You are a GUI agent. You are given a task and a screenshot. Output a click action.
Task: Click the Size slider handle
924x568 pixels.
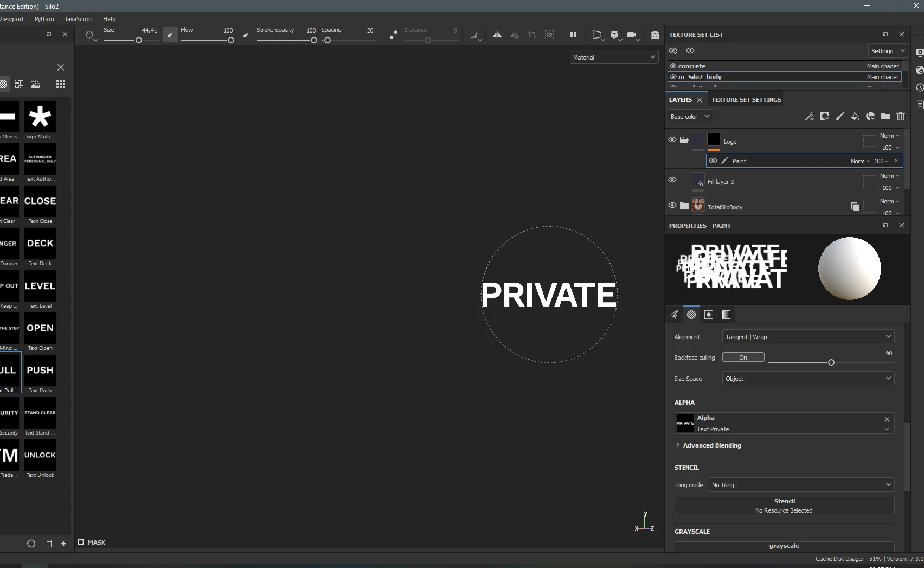tap(139, 40)
